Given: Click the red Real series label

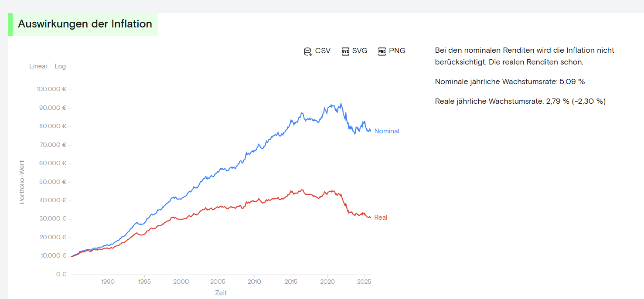Looking at the screenshot, I should point(381,217).
